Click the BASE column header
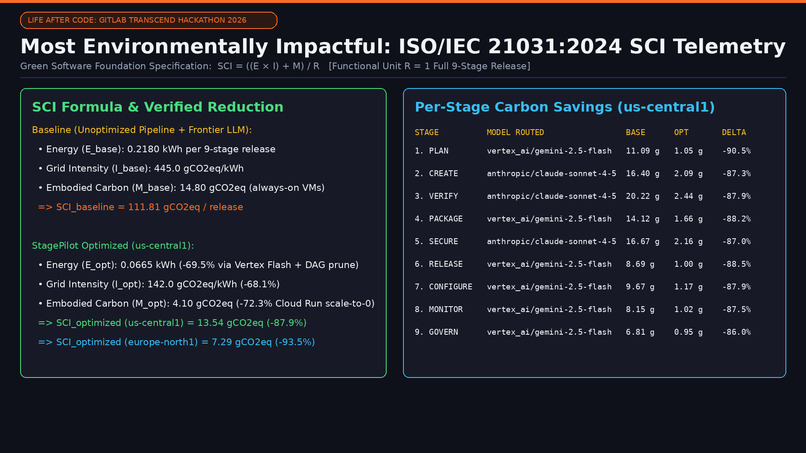Screen dimensions: 806x453 [635, 133]
